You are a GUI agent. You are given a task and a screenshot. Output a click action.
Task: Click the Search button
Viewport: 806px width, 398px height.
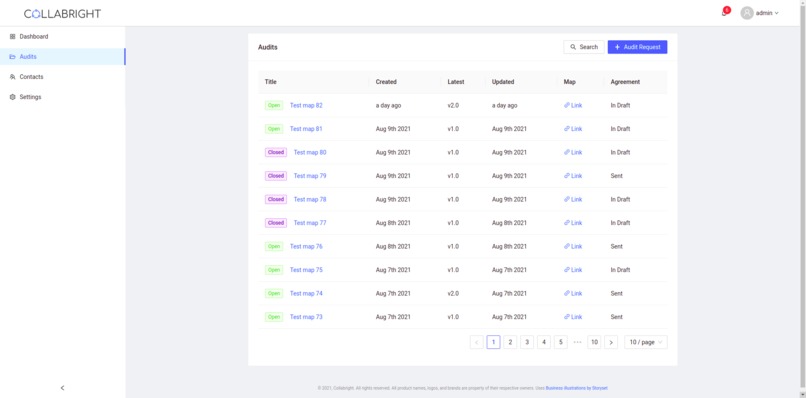pyautogui.click(x=584, y=47)
